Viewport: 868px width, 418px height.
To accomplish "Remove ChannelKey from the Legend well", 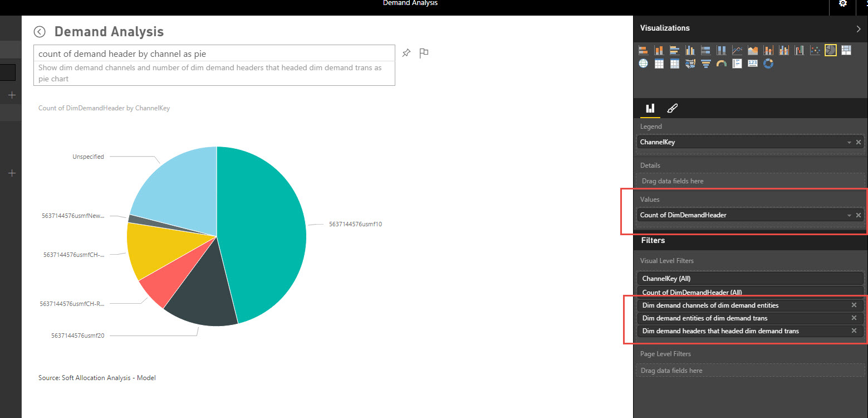I will pyautogui.click(x=859, y=142).
